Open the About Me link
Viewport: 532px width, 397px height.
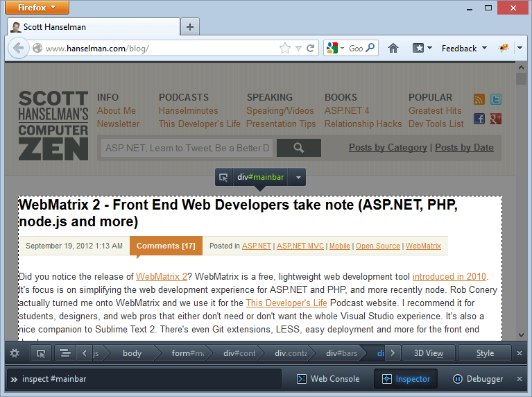click(117, 111)
